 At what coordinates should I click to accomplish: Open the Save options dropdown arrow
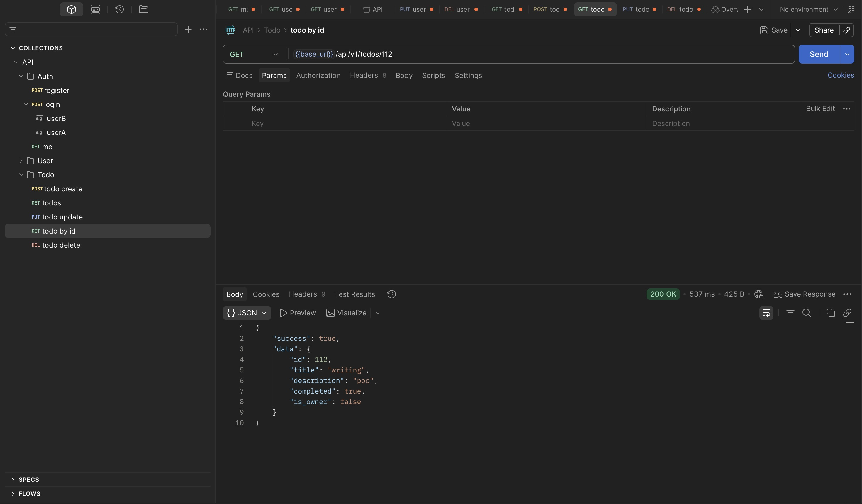(798, 30)
